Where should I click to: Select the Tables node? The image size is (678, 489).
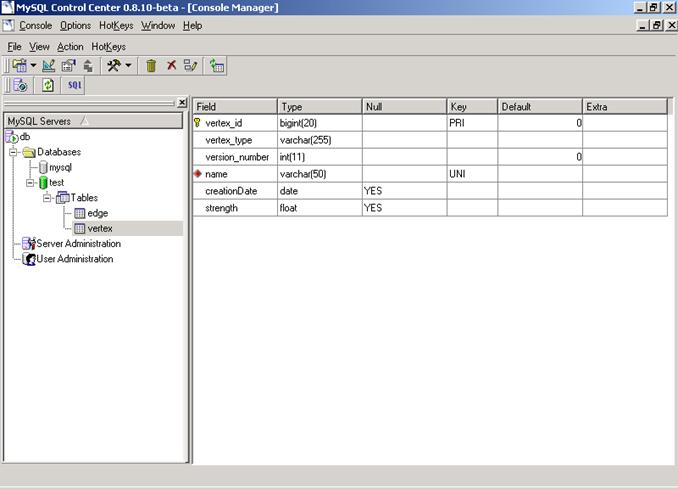(84, 198)
